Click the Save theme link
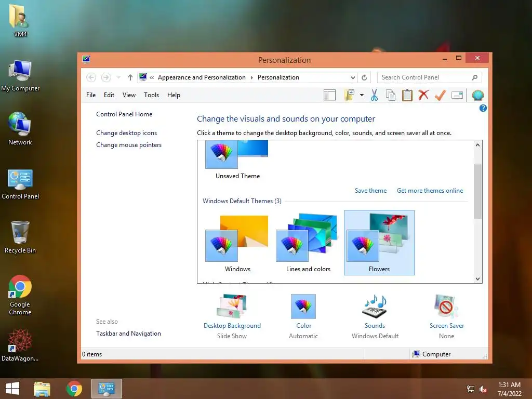The height and width of the screenshot is (399, 532). [x=370, y=191]
